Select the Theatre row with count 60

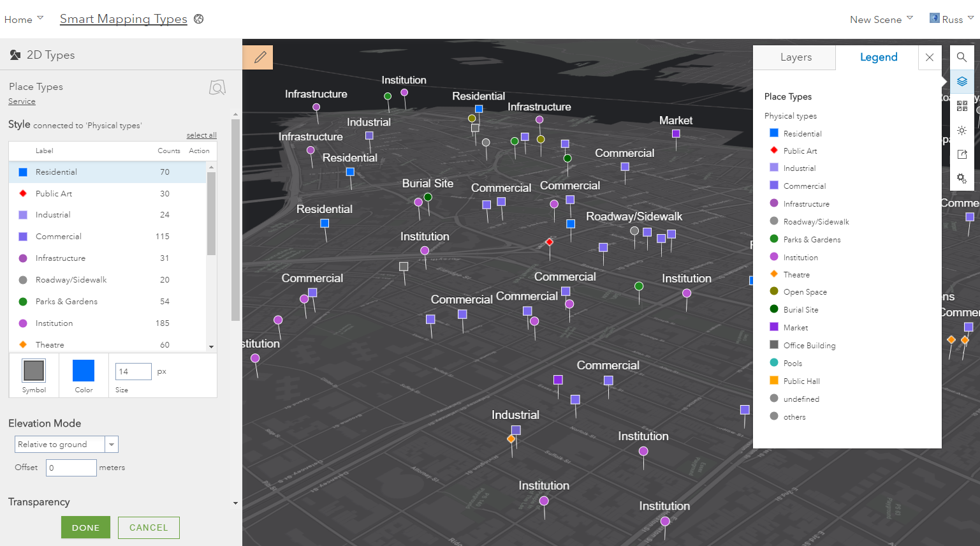pyautogui.click(x=107, y=344)
